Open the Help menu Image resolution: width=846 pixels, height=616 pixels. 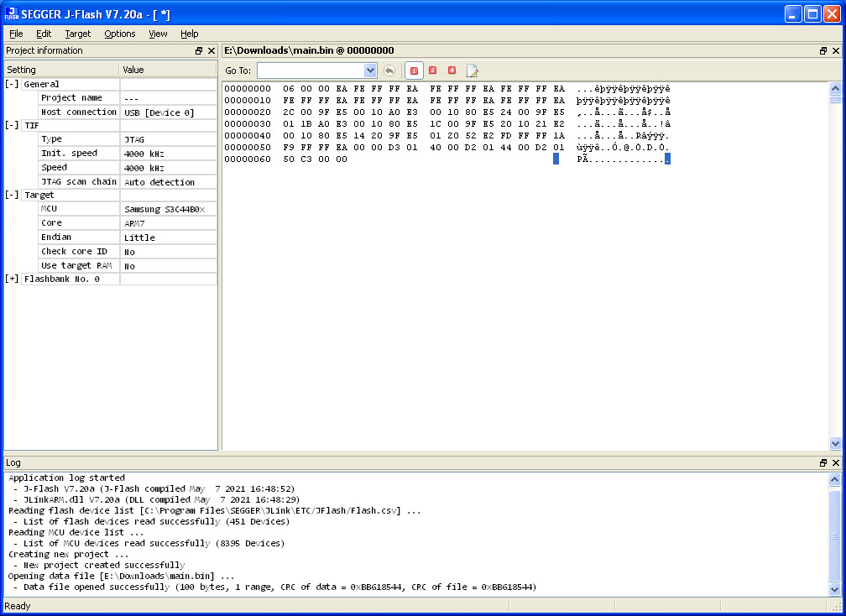click(x=190, y=34)
